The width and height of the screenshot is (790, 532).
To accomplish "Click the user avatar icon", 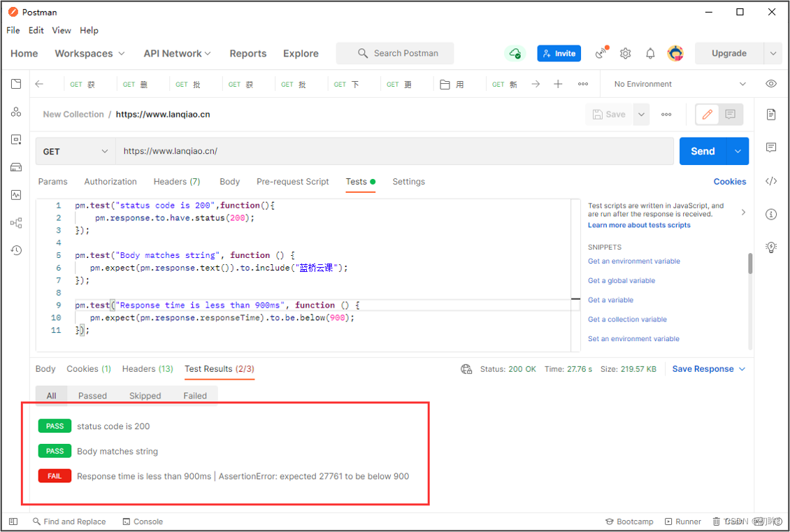I will [x=675, y=53].
